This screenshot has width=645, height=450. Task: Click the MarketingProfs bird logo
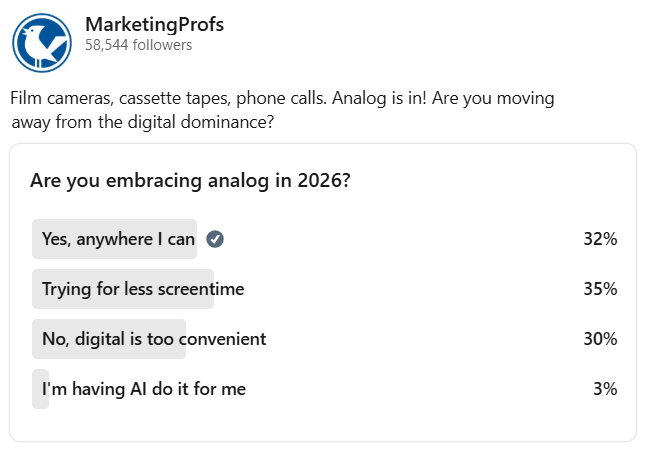41,41
